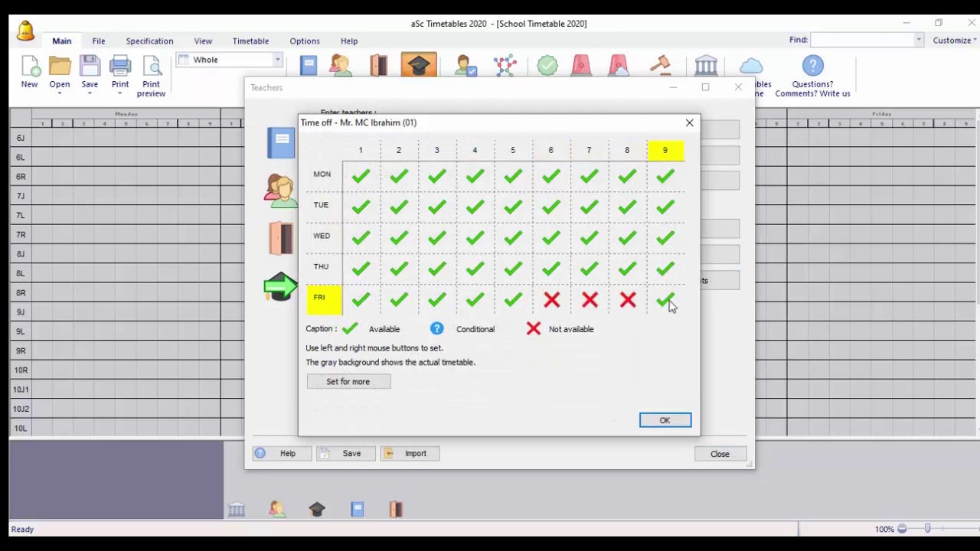Open the Find field dropdown arrow
The width and height of the screenshot is (980, 551).
[918, 40]
